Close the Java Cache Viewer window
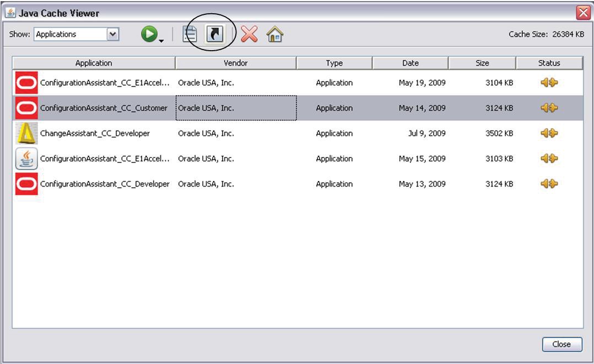 point(583,13)
